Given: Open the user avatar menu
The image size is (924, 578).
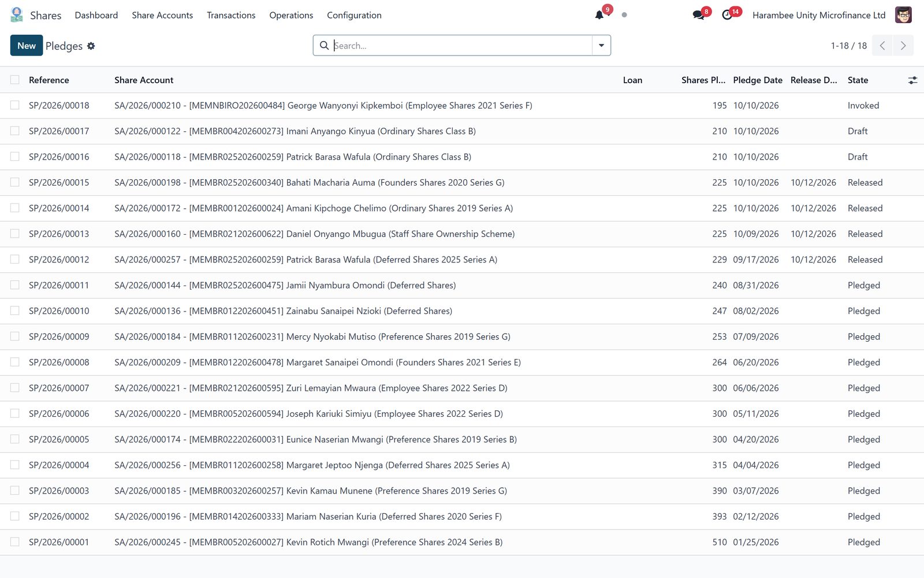Looking at the screenshot, I should [903, 15].
